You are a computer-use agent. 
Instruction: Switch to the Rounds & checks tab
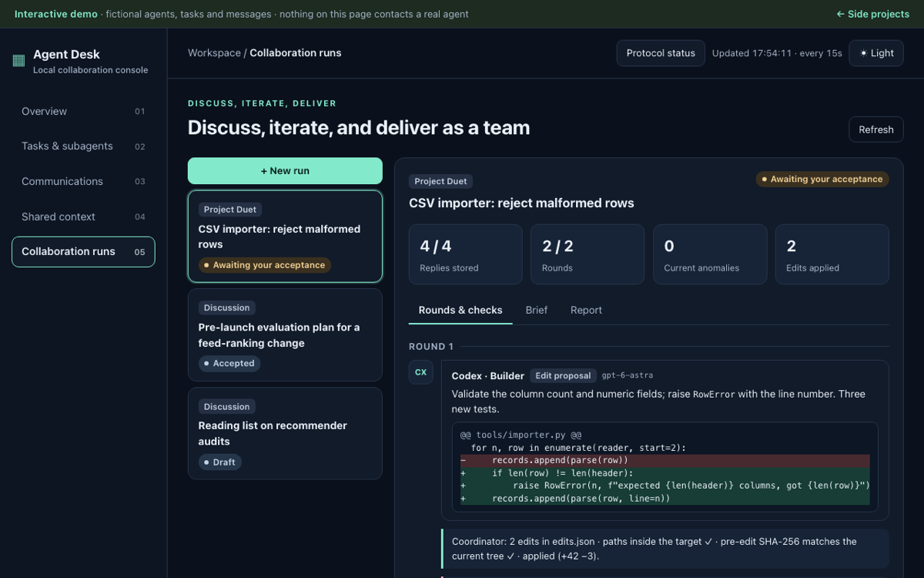460,310
